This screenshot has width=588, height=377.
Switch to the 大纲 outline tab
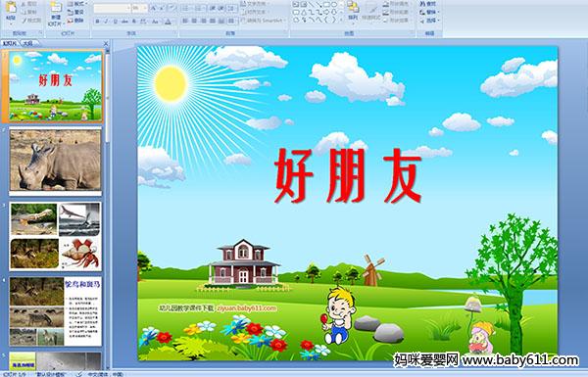[x=27, y=43]
